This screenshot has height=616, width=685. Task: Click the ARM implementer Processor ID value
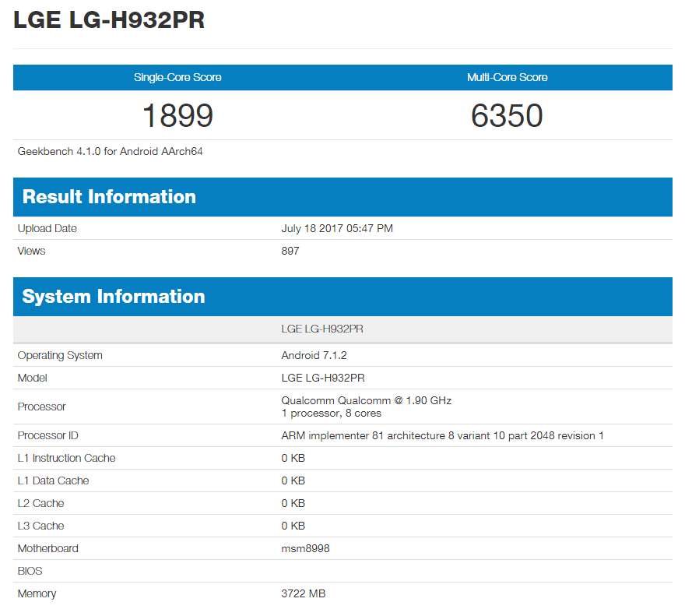tap(442, 435)
